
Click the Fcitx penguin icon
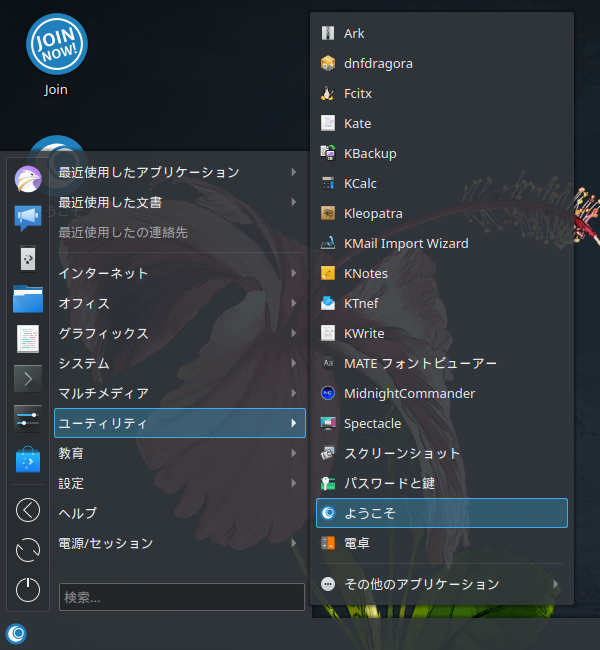click(x=328, y=93)
